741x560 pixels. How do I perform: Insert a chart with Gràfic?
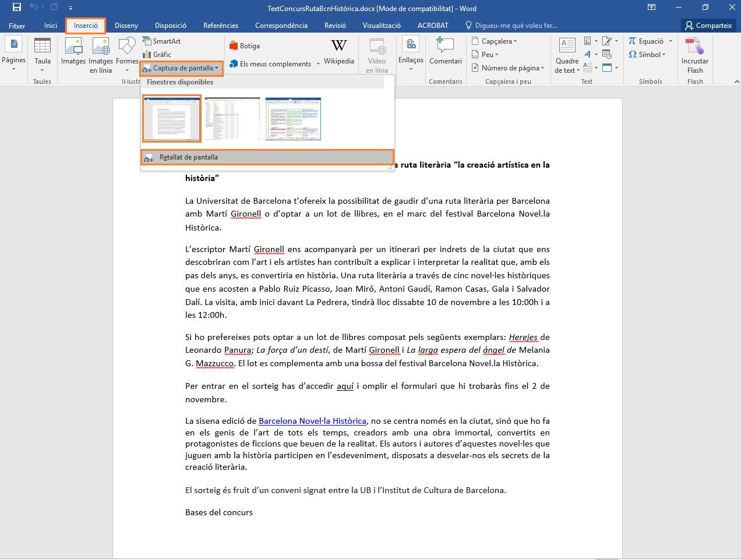click(157, 55)
